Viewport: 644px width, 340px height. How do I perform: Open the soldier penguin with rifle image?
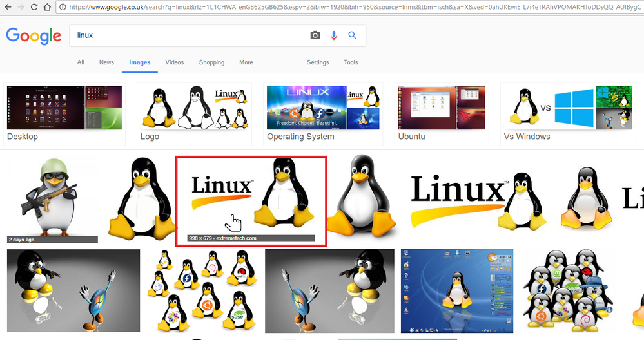(53, 197)
